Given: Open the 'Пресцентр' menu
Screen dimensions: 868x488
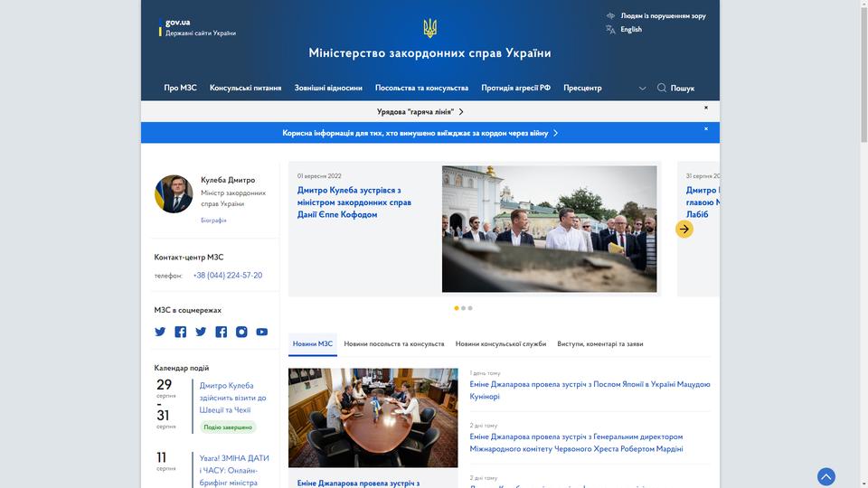Looking at the screenshot, I should click(582, 88).
